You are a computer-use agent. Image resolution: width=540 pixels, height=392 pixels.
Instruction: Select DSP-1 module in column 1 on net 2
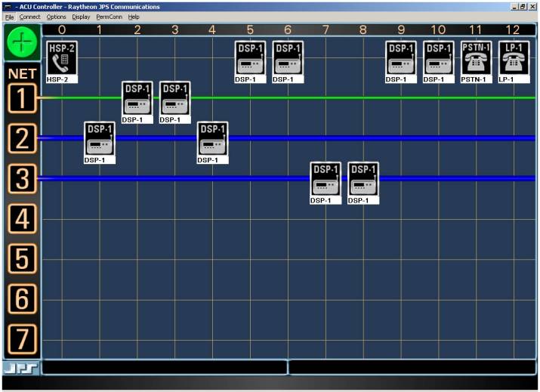click(99, 139)
